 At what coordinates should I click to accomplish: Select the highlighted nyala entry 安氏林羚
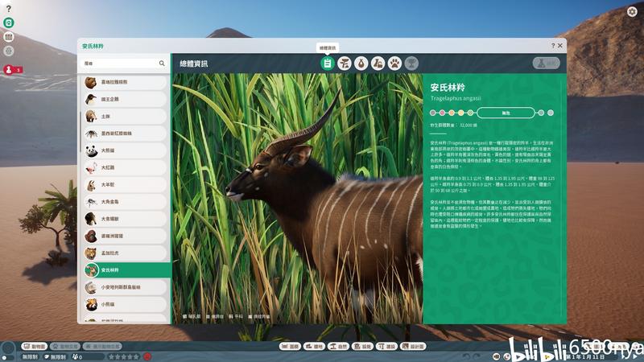[126, 270]
